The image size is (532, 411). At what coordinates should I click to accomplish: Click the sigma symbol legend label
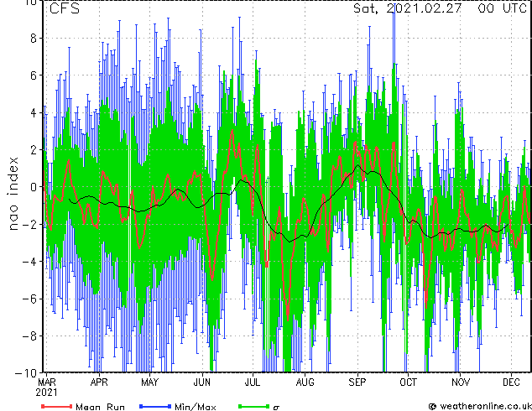coord(276,408)
